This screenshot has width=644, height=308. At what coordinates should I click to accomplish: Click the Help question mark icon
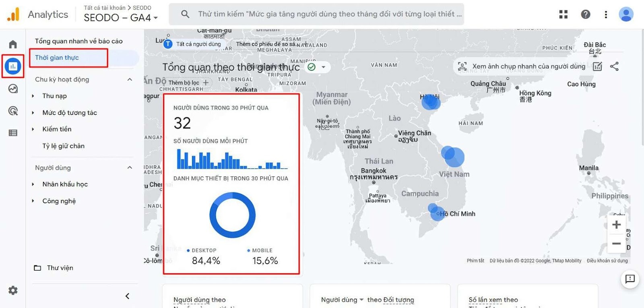[x=586, y=14]
